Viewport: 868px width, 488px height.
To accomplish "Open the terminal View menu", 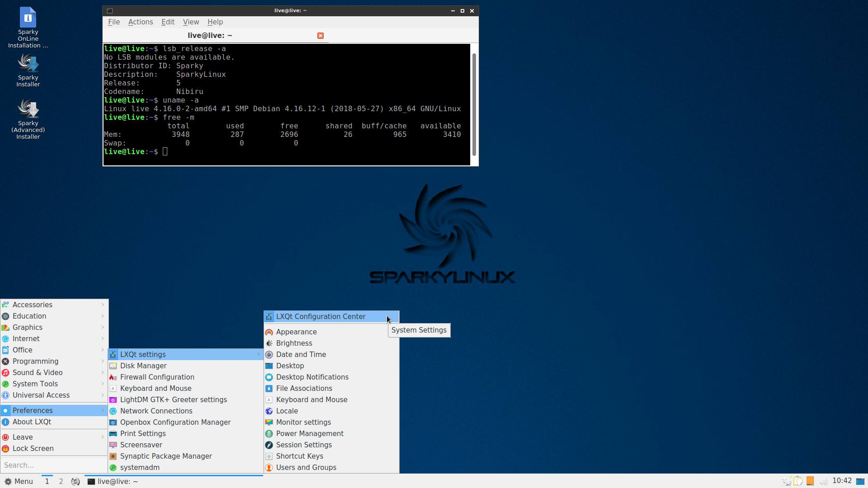I will pos(191,22).
